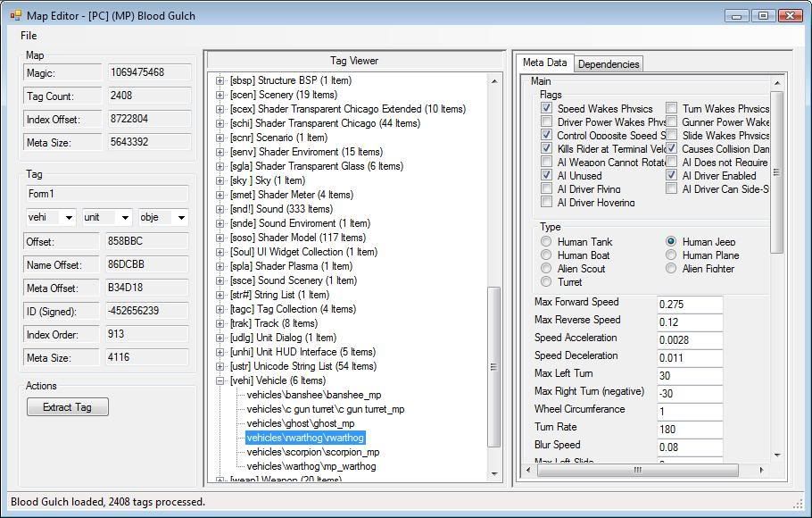Click the Tag Count value 2408
Viewport: 812px width, 518px height.
[x=149, y=96]
